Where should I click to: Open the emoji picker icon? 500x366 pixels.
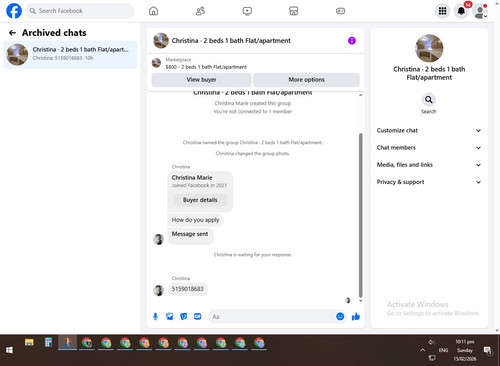(x=340, y=316)
